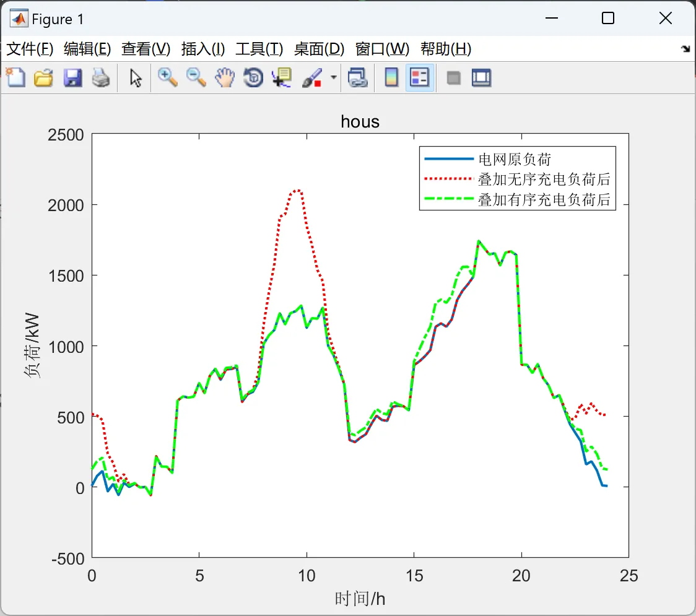This screenshot has height=616, width=696.
Task: Click the red dotted curve peak near 2100
Action: click(297, 191)
